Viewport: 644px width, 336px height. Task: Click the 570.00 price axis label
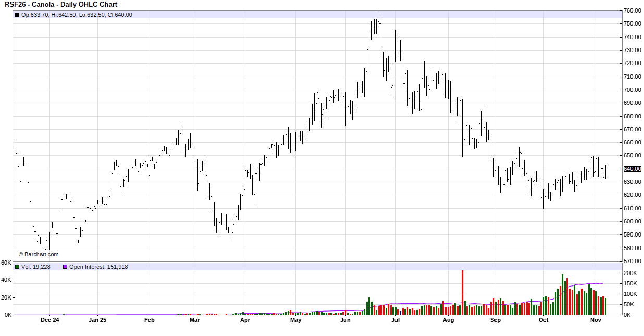pyautogui.click(x=632, y=261)
